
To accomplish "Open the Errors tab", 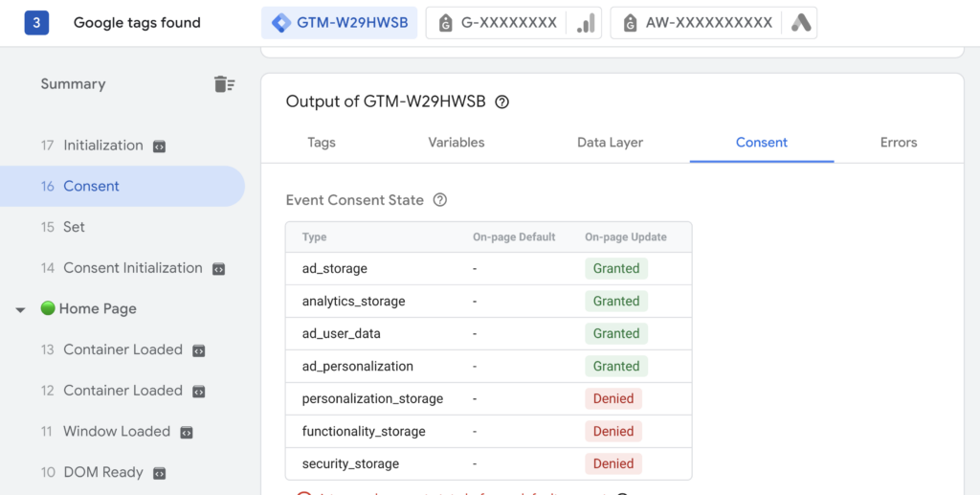I will tap(899, 143).
